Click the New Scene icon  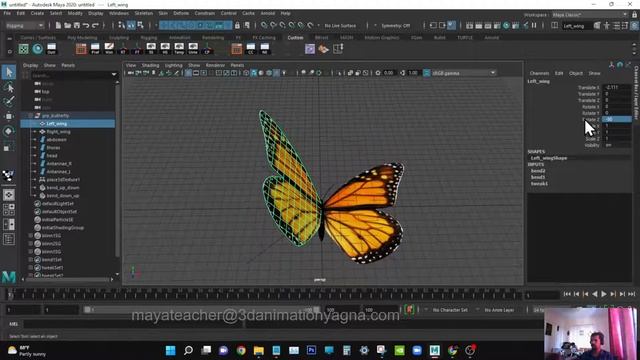coord(58,25)
